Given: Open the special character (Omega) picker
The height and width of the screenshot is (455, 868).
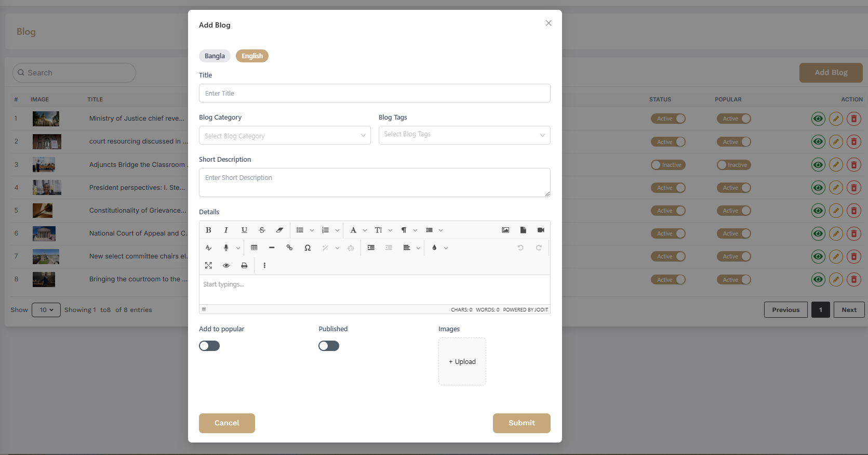Looking at the screenshot, I should tap(308, 248).
